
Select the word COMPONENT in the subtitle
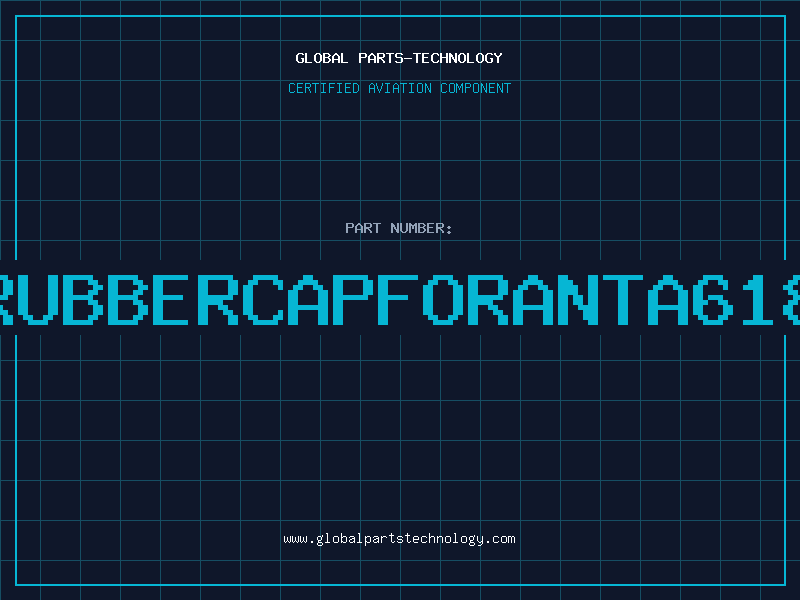pyautogui.click(x=475, y=88)
